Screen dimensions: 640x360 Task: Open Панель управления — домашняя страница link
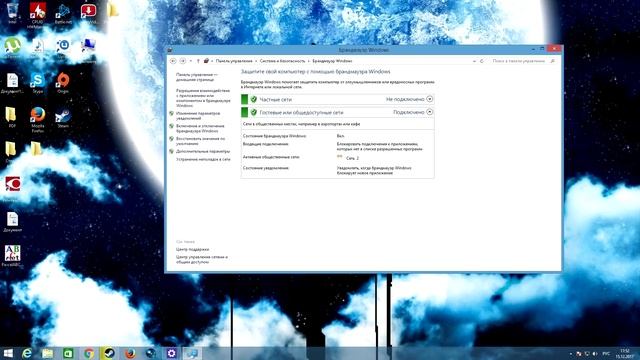tap(197, 77)
